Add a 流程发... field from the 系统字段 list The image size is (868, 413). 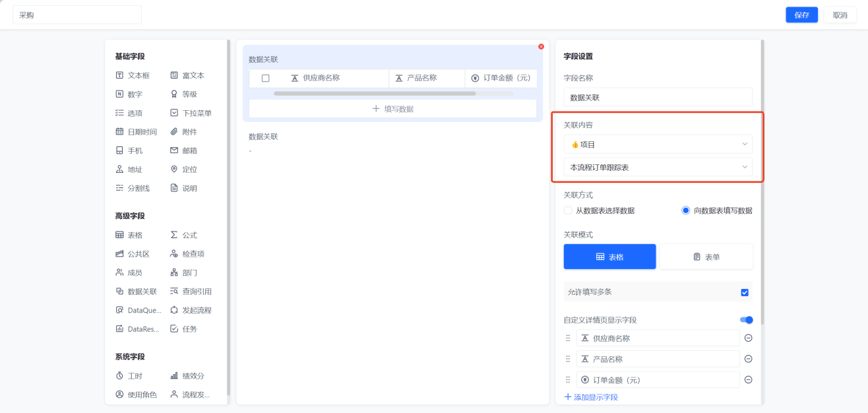[190, 395]
